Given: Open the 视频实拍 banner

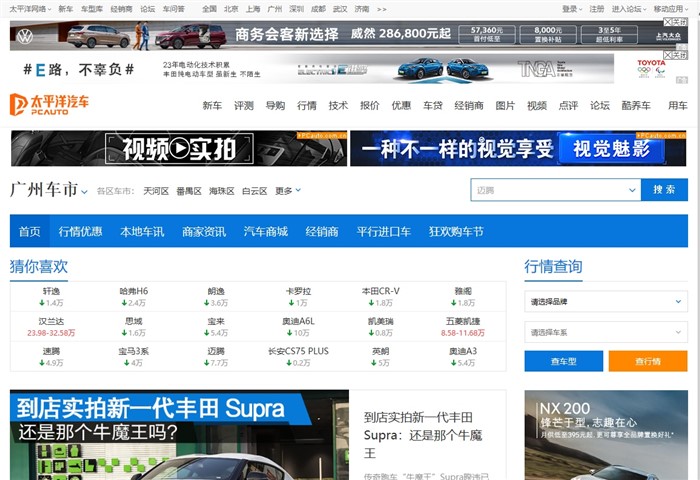Looking at the screenshot, I should (x=179, y=148).
